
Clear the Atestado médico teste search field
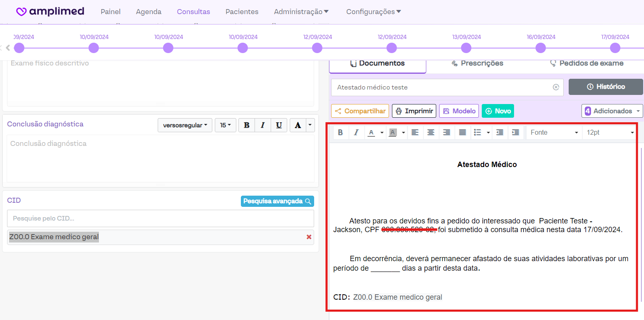click(556, 87)
